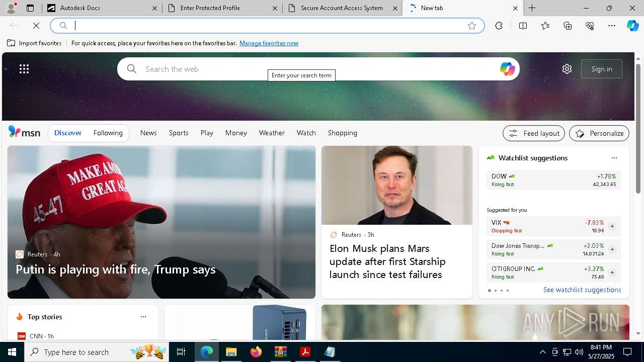This screenshot has width=644, height=362.
Task: Open the Shopping section
Action: coord(343,133)
